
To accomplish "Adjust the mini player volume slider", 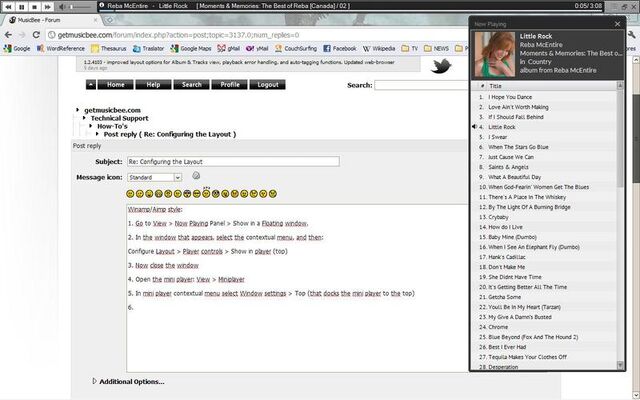I will pyautogui.click(x=80, y=7).
